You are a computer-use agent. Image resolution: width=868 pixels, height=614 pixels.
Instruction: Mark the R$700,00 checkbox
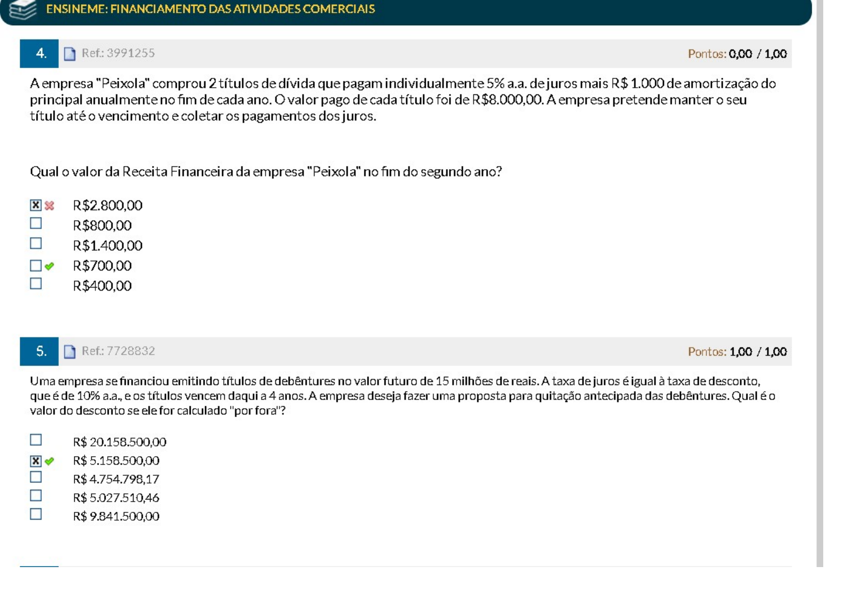[x=36, y=265]
